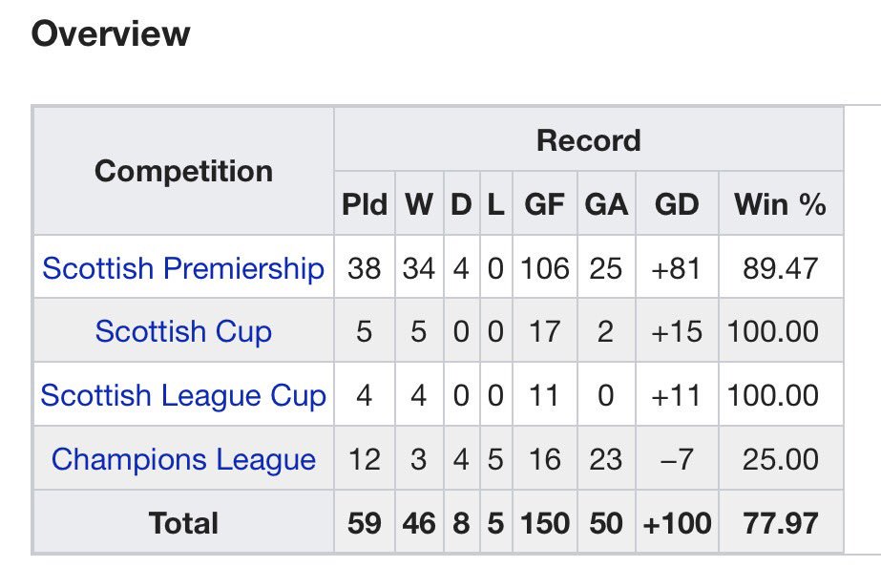
Task: Click the +100 total goal difference cell
Action: 677,523
